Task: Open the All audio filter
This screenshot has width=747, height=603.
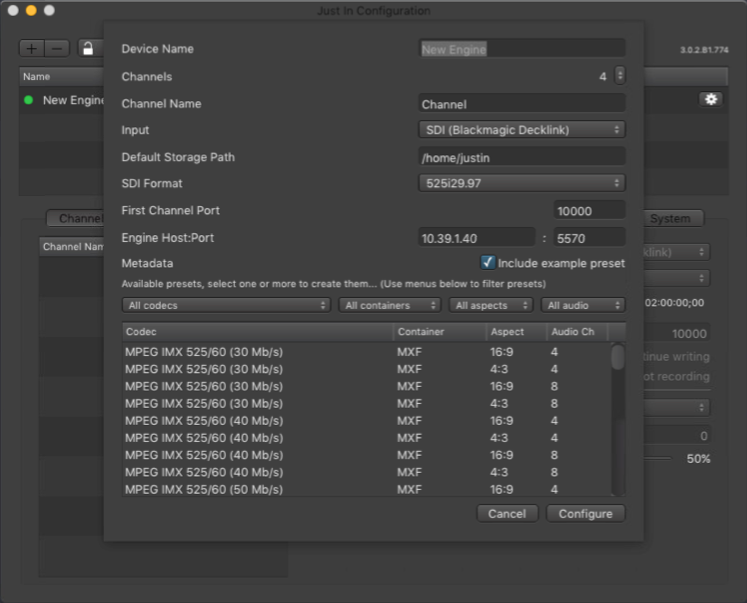Action: [583, 305]
